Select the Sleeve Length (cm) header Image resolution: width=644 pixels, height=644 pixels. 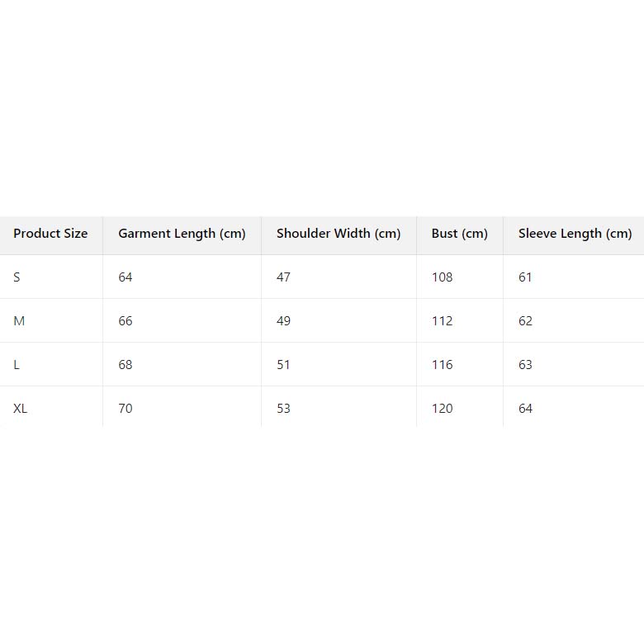[575, 234]
